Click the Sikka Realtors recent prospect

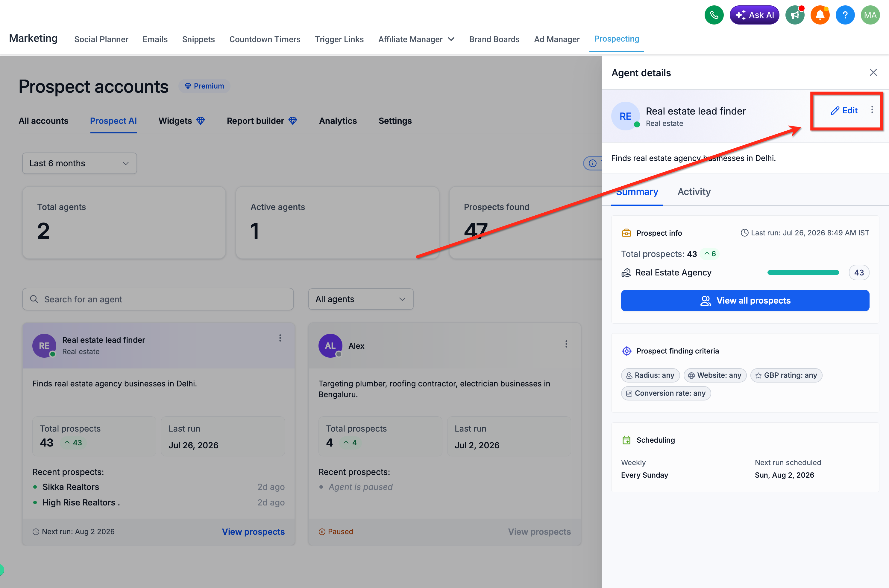(71, 487)
